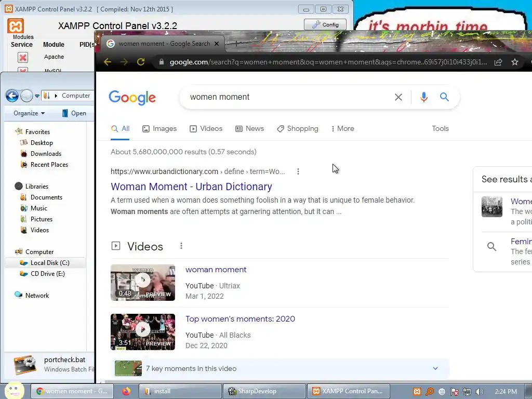Select Desktop in Explorer sidebar
The image size is (532, 399).
pyautogui.click(x=37, y=143)
